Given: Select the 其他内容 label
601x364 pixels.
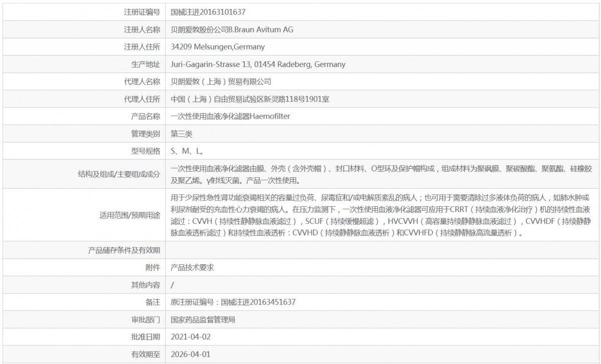Looking at the screenshot, I should pyautogui.click(x=145, y=285).
